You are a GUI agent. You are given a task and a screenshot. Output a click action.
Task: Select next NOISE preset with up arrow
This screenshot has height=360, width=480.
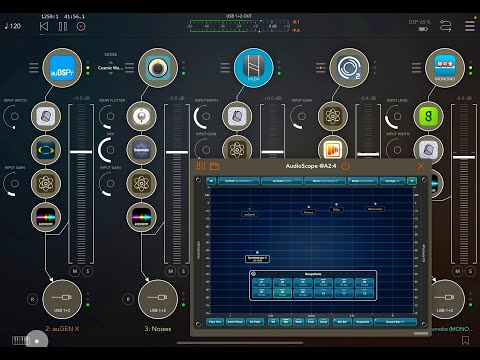111,62
